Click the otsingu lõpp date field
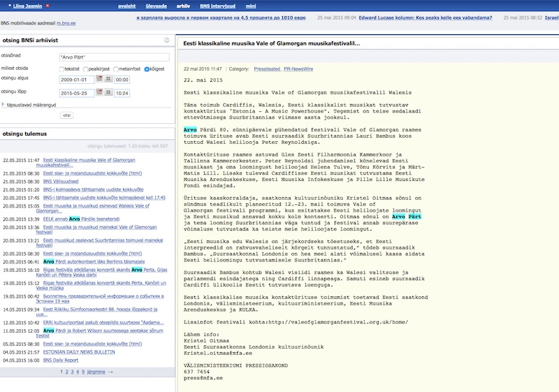 point(77,93)
